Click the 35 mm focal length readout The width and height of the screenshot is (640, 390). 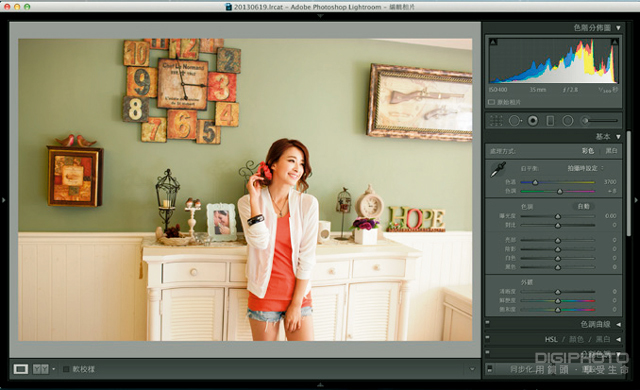click(x=538, y=90)
